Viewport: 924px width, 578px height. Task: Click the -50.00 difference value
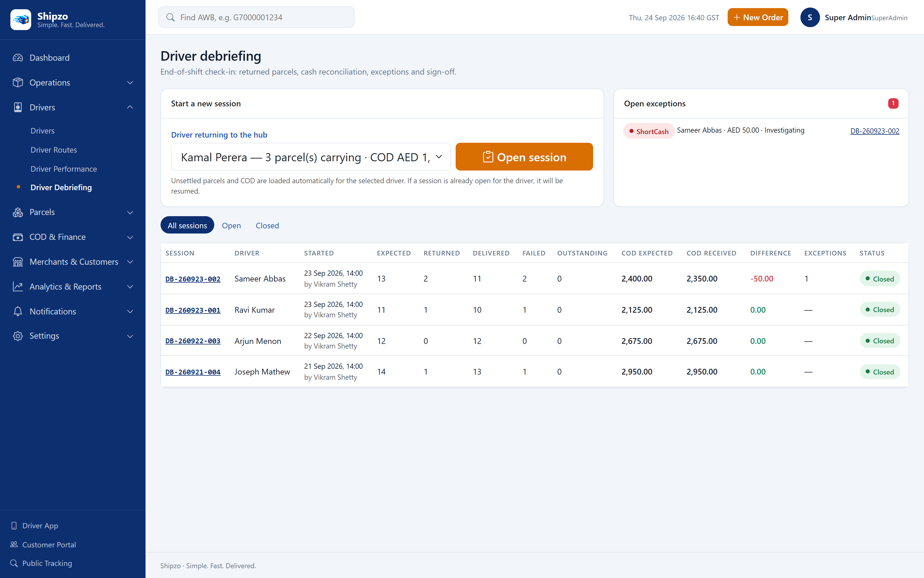point(762,279)
